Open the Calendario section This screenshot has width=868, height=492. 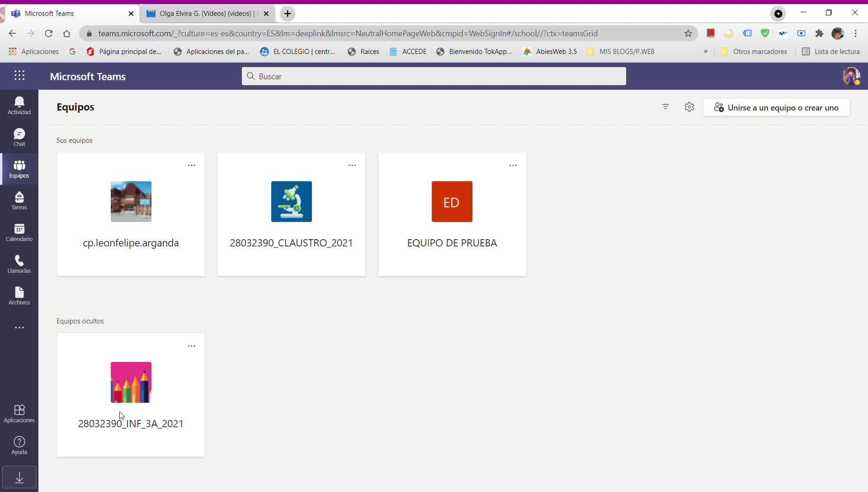(19, 232)
